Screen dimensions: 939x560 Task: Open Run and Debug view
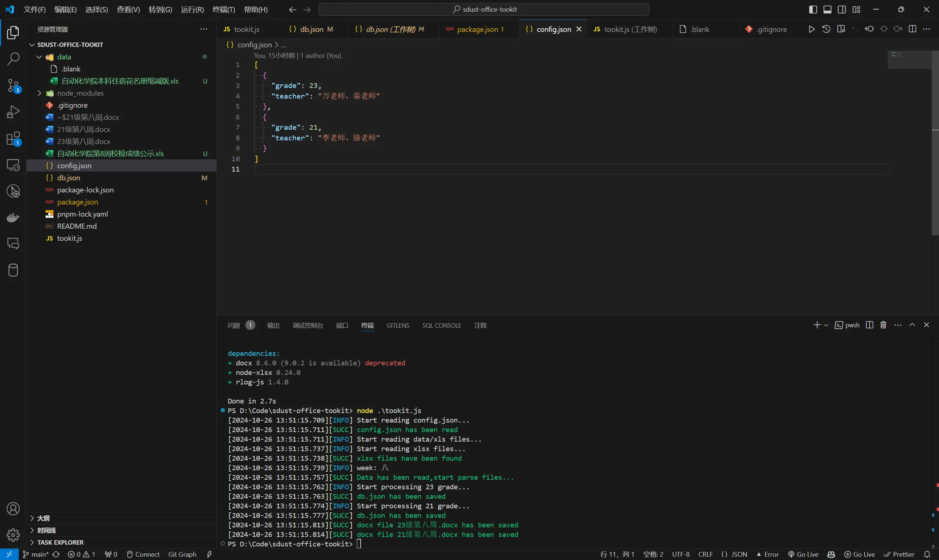[13, 112]
